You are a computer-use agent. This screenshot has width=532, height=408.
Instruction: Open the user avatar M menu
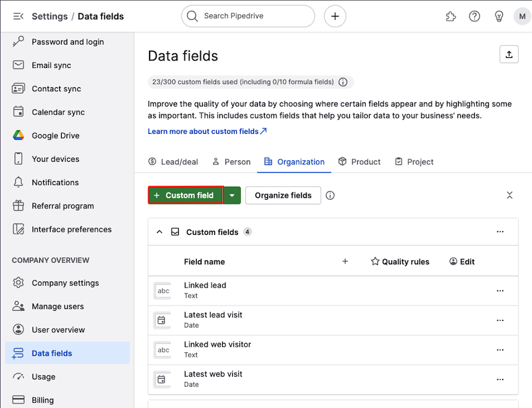(x=522, y=16)
